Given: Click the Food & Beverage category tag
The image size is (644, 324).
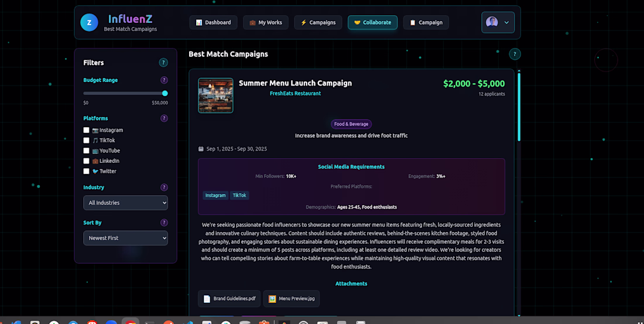Looking at the screenshot, I should coord(351,124).
